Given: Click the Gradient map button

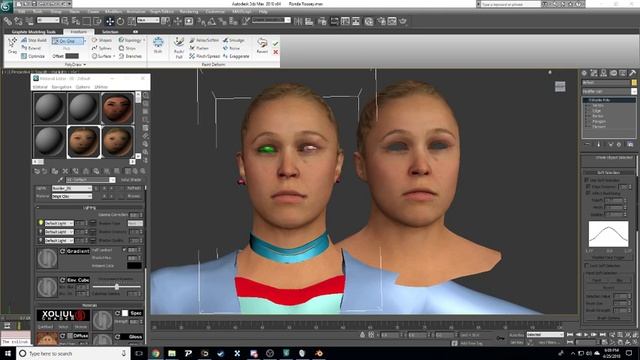Looking at the screenshot, I should pyautogui.click(x=78, y=251).
